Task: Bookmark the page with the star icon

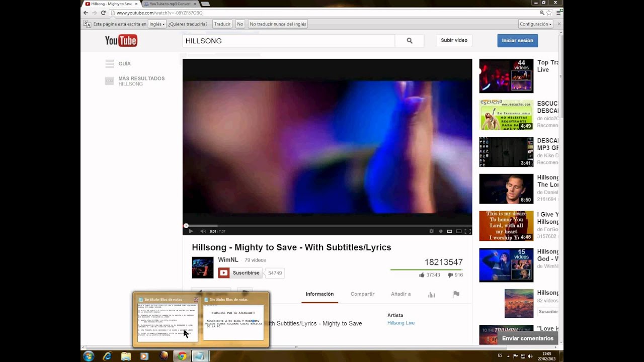Action: tap(549, 13)
